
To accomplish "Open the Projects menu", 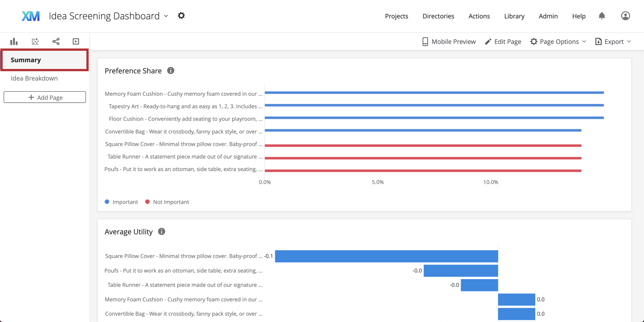I will pyautogui.click(x=396, y=16).
